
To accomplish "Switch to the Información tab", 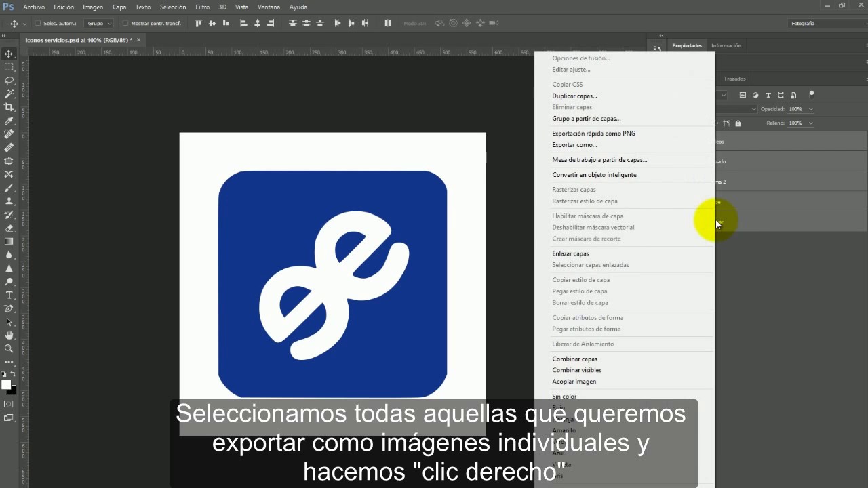I will (x=726, y=45).
